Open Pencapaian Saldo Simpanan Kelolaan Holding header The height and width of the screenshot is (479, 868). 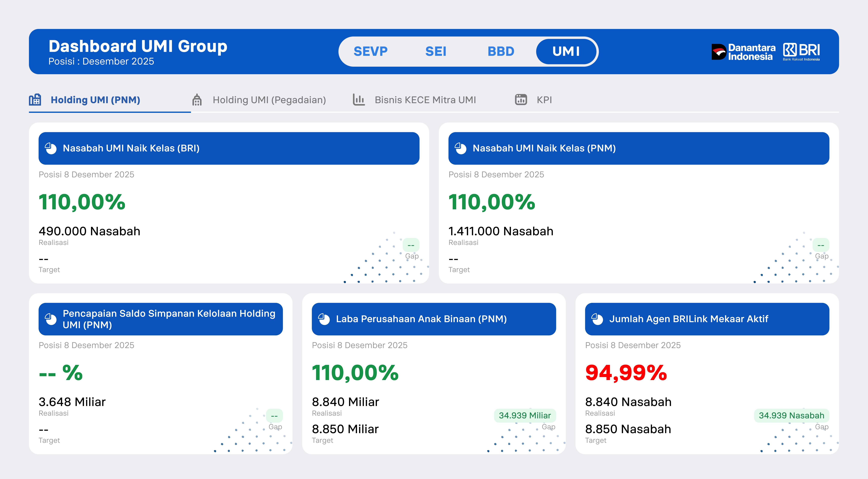[x=161, y=319]
